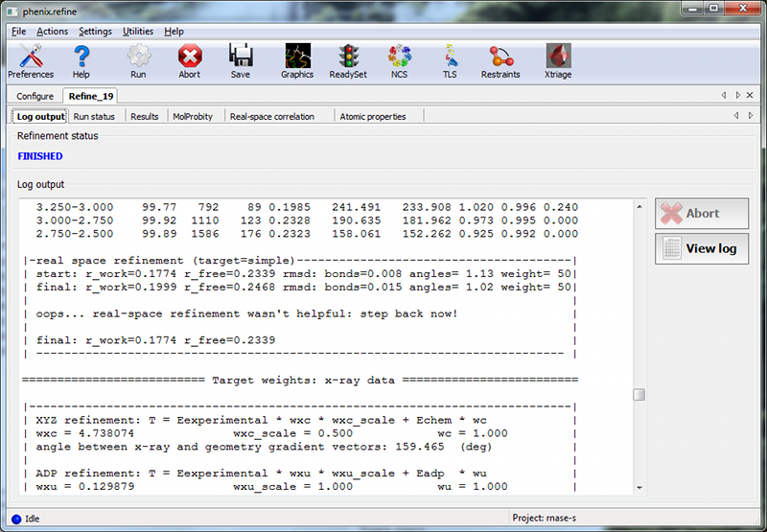Open the Graphics viewer icon
Viewport: 767px width, 532px height.
(x=297, y=59)
